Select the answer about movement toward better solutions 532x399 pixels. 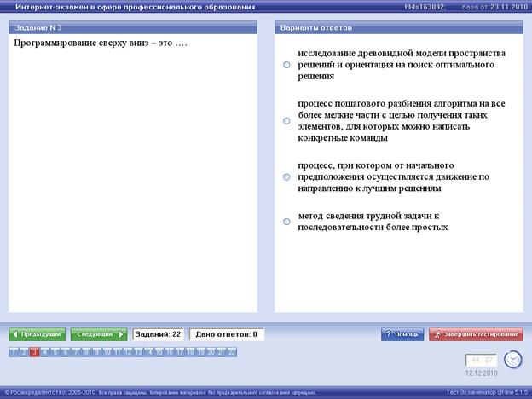(287, 176)
